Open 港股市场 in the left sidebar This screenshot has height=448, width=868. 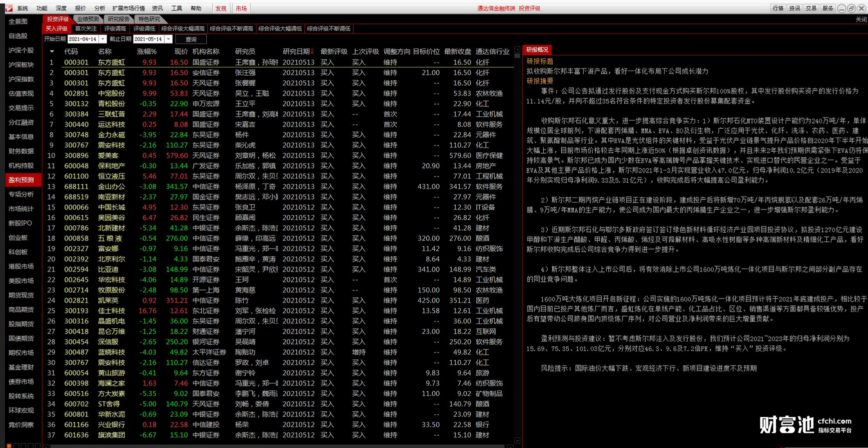point(21,266)
